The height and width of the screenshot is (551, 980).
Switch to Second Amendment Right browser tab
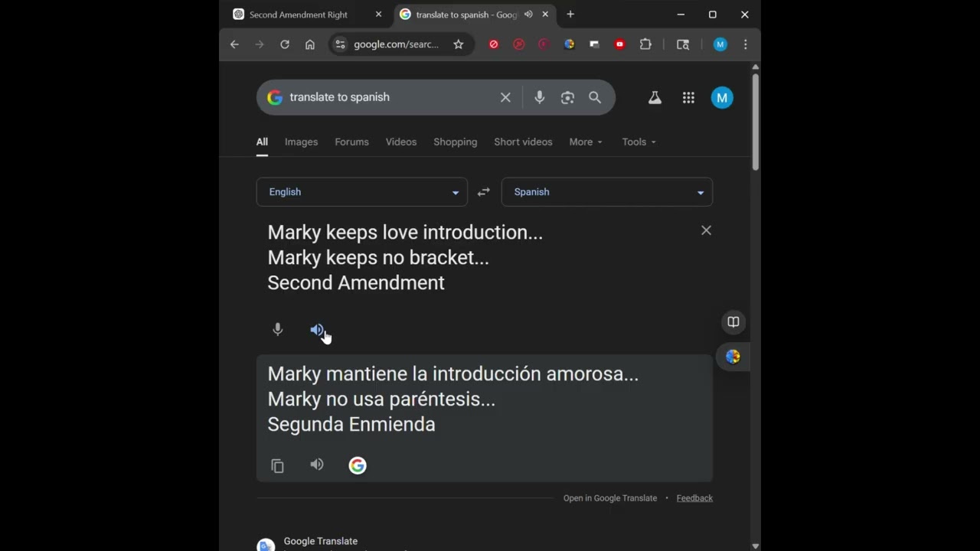tap(299, 15)
